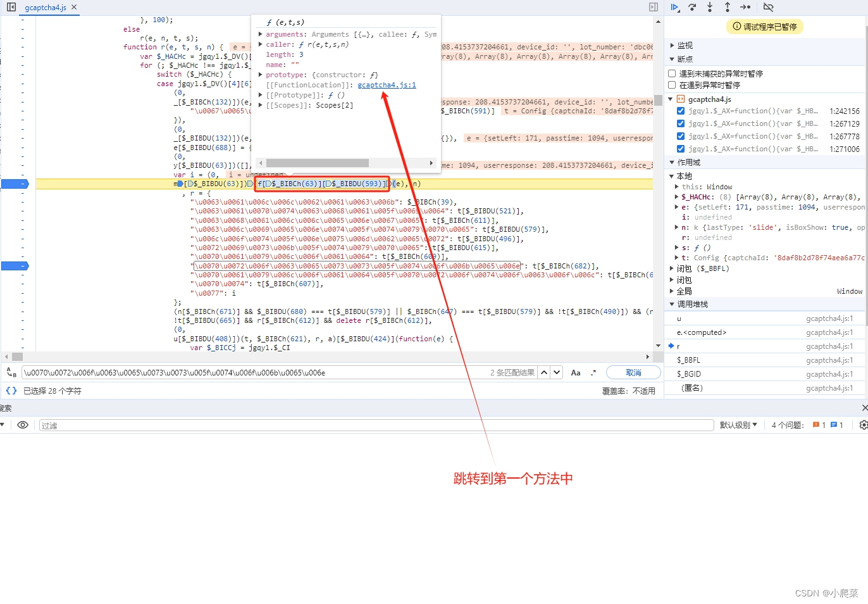The width and height of the screenshot is (868, 604).
Task: Select call stack frame 'e.<computed>'
Action: [765, 332]
